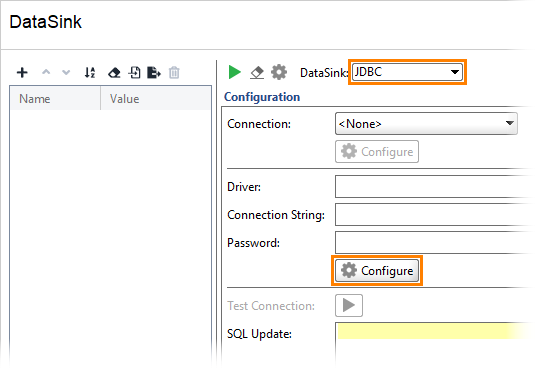Screen dimensions: 536x369
Task: Sort properties alphabetically with A-Z icon
Action: click(90, 73)
